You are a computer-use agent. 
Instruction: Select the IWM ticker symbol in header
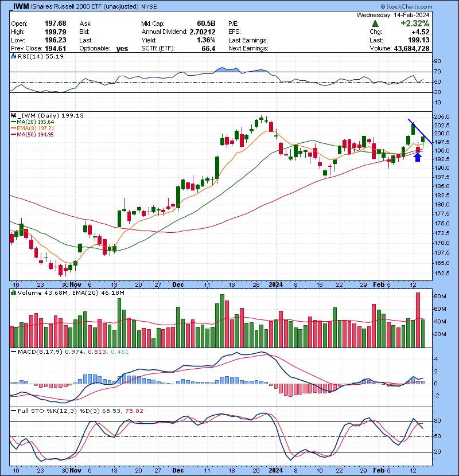[21, 6]
